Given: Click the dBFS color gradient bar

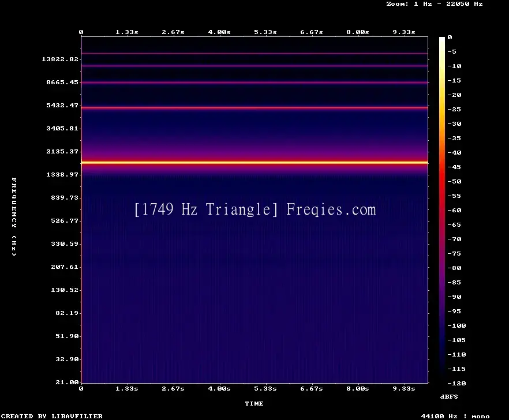Looking at the screenshot, I should pyautogui.click(x=442, y=210).
